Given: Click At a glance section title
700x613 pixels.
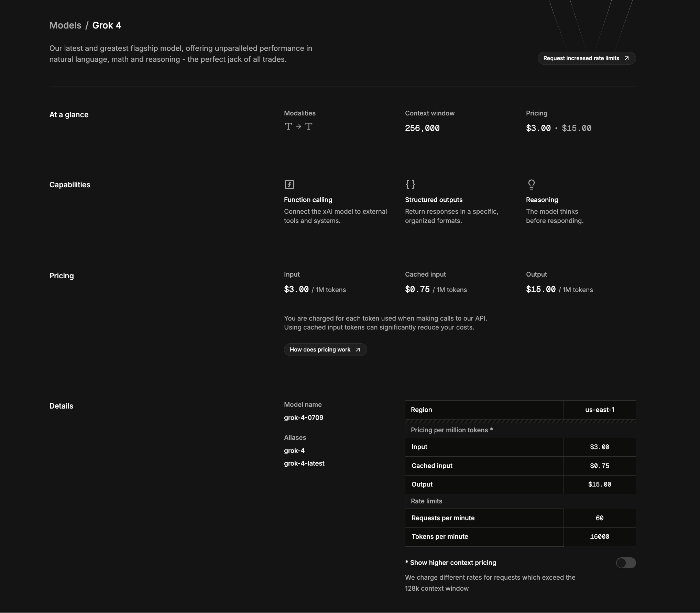Looking at the screenshot, I should point(69,115).
